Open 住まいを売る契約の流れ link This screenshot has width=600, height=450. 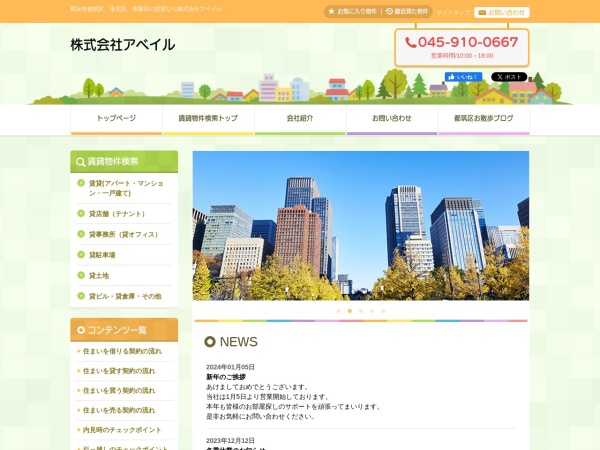click(119, 410)
